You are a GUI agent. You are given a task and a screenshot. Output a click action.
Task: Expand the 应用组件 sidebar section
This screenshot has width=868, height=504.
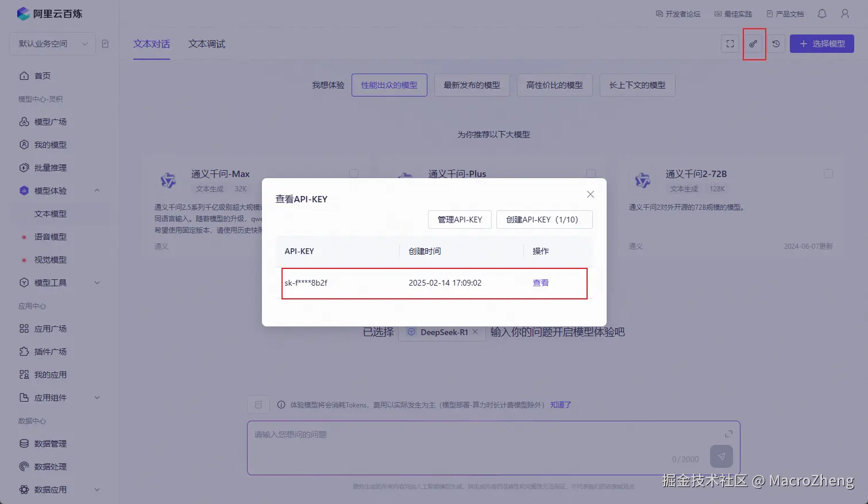[97, 398]
